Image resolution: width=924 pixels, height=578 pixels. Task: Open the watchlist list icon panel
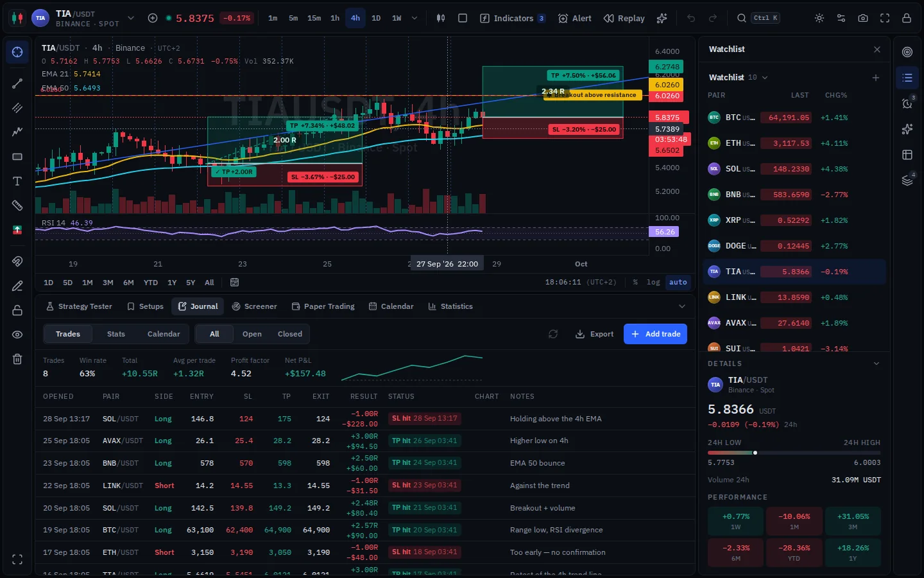coord(907,78)
